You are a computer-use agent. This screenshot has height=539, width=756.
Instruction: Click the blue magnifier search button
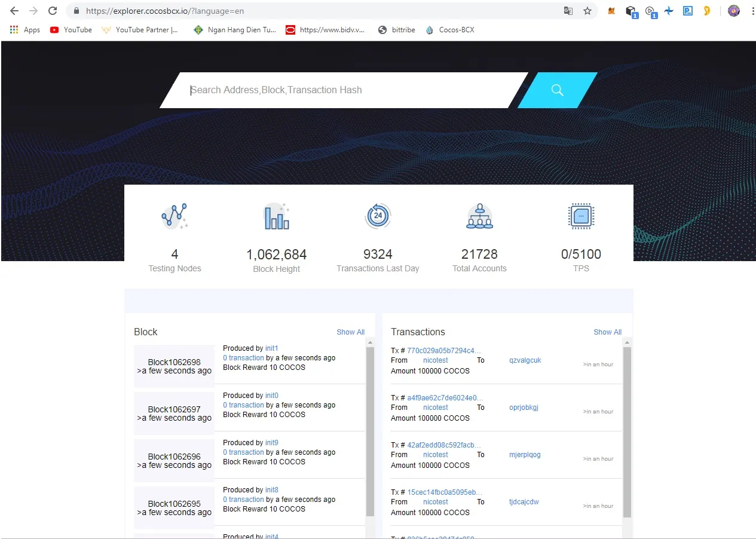tap(558, 90)
